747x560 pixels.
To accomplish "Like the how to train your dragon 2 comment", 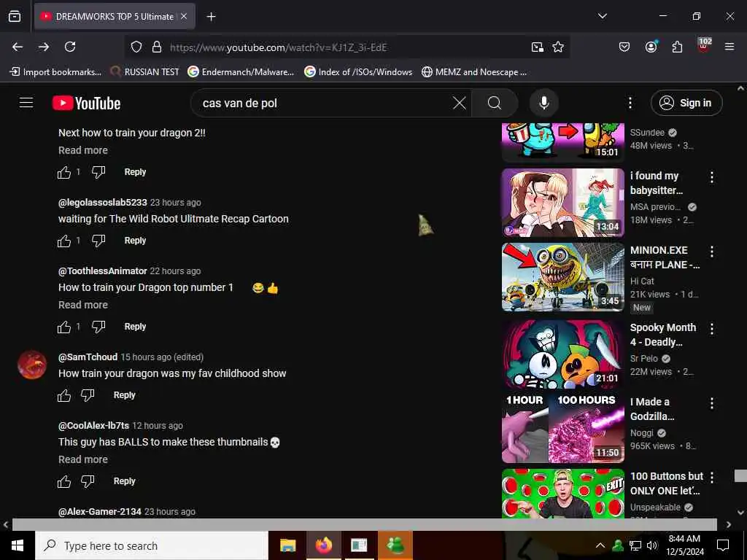I will point(64,172).
